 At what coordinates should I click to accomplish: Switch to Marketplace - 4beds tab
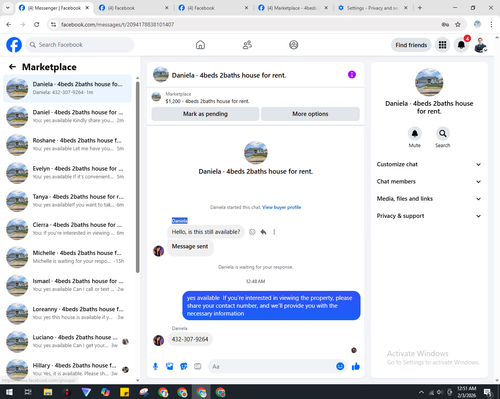point(293,8)
